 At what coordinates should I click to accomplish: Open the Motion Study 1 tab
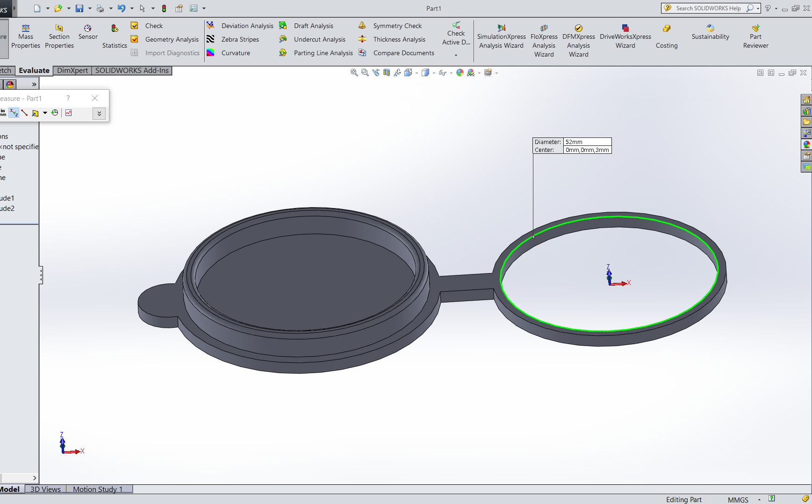click(x=98, y=489)
